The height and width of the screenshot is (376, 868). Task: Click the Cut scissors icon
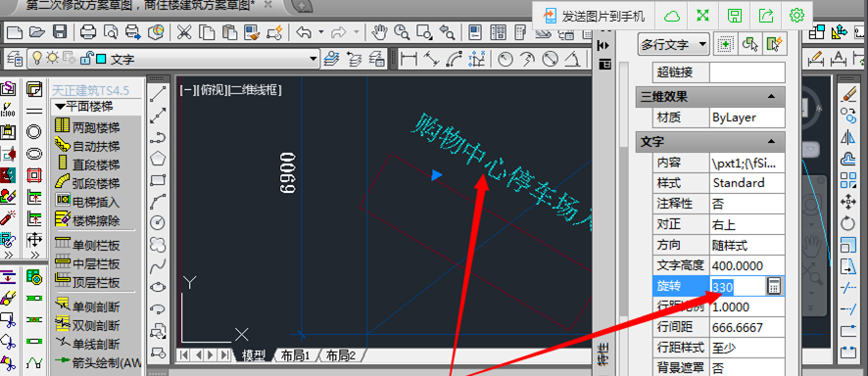coord(184,32)
